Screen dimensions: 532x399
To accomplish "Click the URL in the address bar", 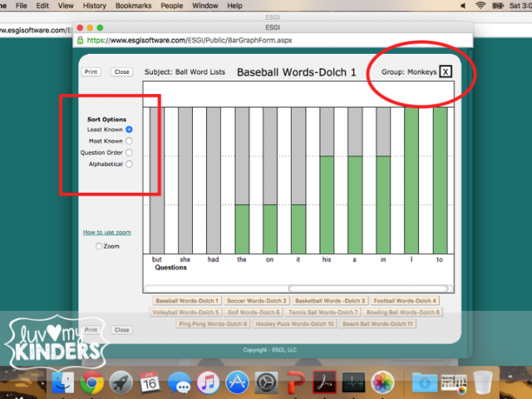I will coord(190,40).
